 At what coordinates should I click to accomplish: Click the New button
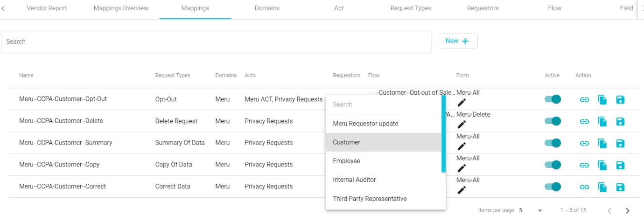click(x=458, y=41)
